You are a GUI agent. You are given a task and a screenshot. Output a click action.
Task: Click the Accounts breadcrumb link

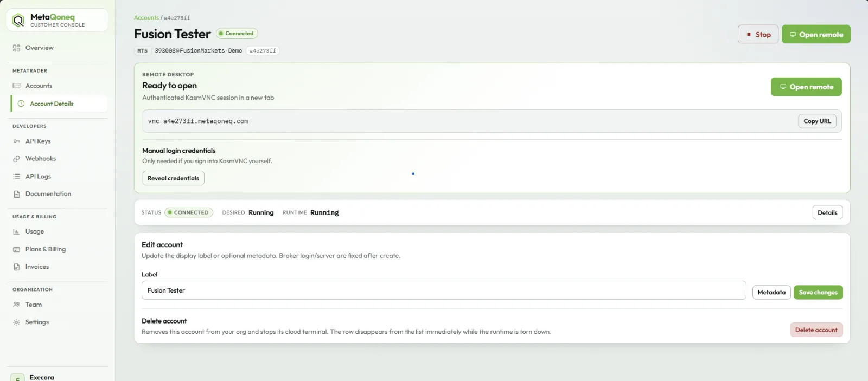click(146, 18)
